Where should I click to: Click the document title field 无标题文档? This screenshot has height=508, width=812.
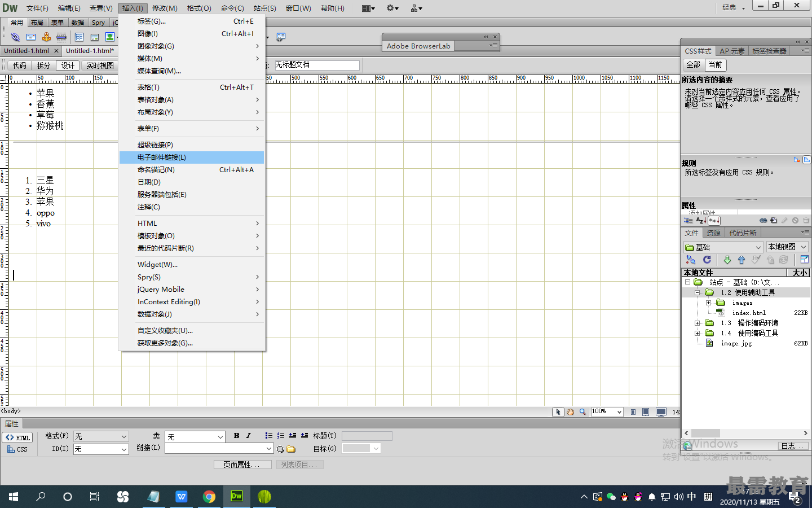pos(316,65)
